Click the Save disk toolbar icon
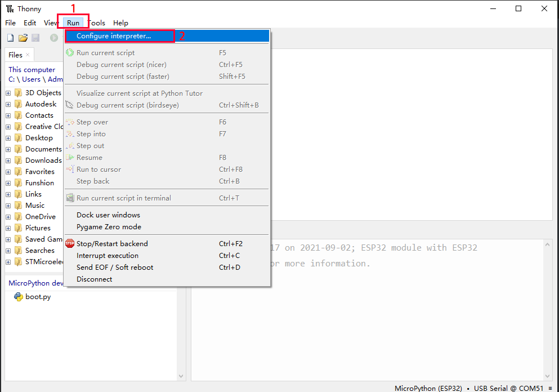Screen dimensions: 559x392 tap(35, 38)
